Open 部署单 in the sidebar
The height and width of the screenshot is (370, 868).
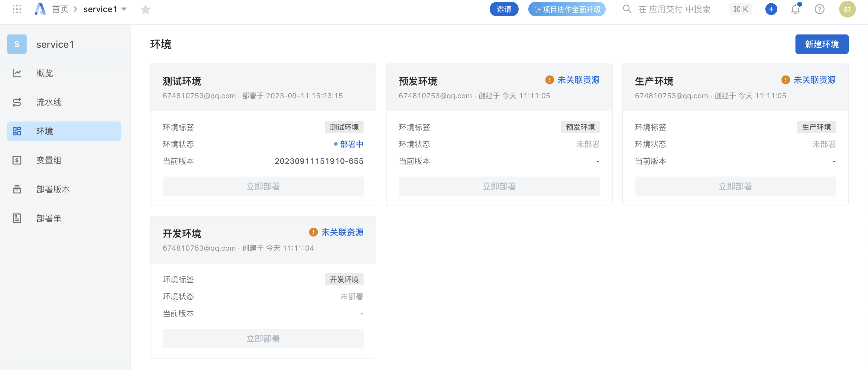(x=64, y=218)
